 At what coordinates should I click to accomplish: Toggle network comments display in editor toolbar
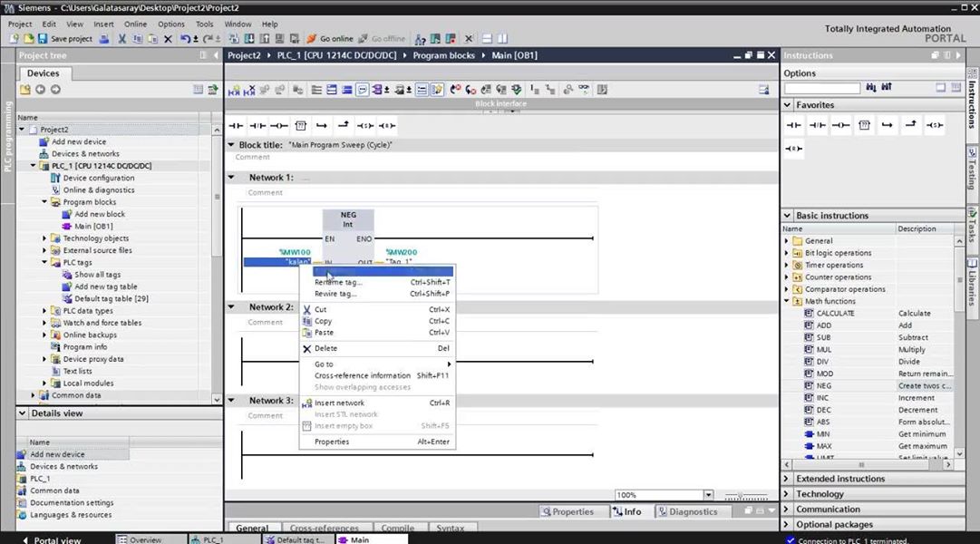coord(422,90)
